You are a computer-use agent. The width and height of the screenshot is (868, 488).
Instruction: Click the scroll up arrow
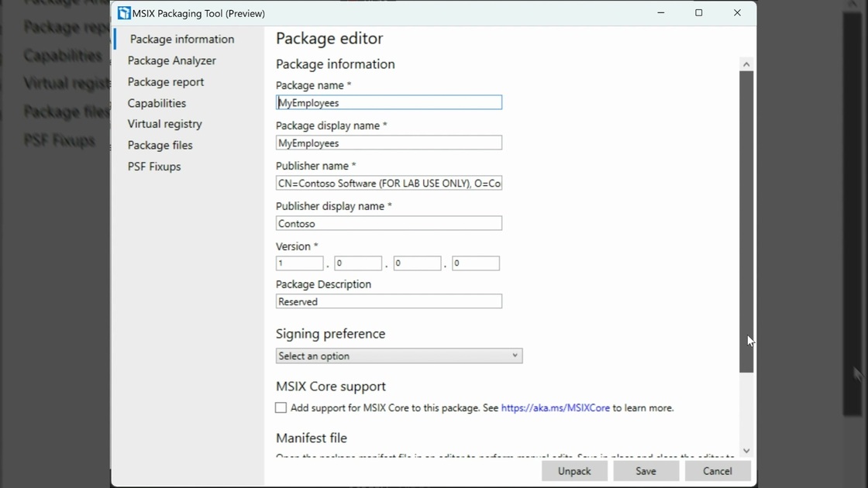pos(746,64)
